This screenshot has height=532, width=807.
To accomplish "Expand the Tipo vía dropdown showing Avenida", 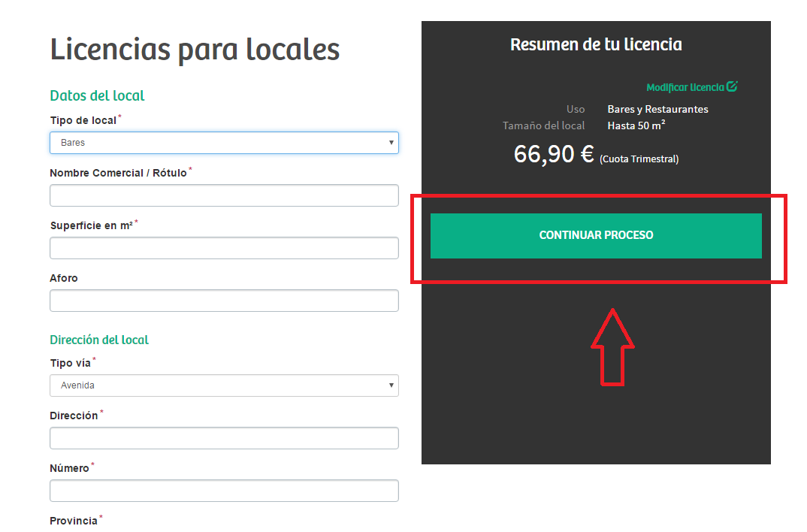I will click(x=224, y=385).
